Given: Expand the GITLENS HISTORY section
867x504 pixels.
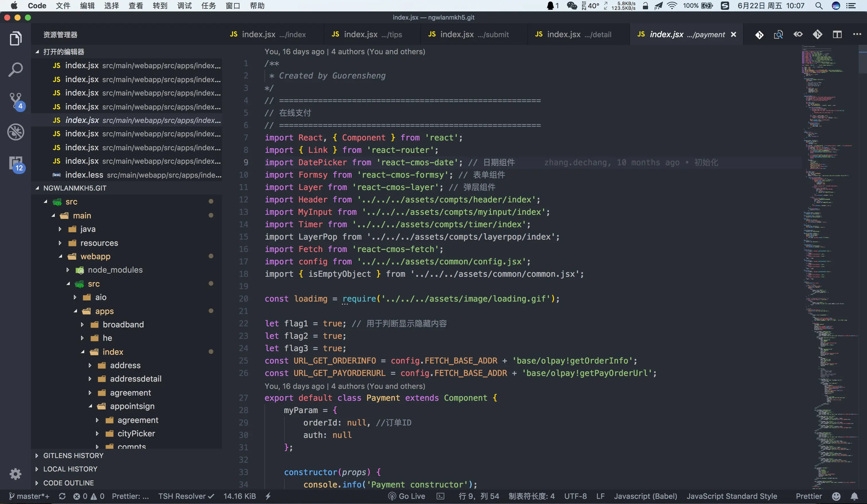Looking at the screenshot, I should [73, 456].
